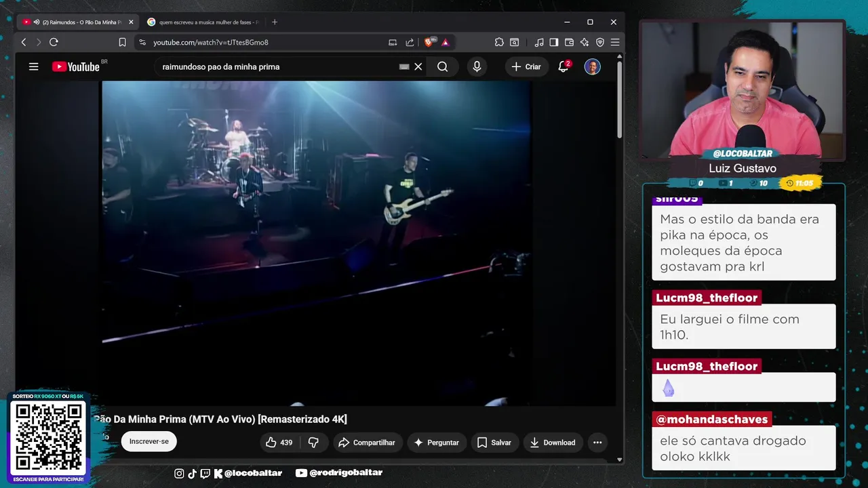This screenshot has width=868, height=488.
Task: Mute the audio icon on the Raimundos tab
Action: (36, 22)
